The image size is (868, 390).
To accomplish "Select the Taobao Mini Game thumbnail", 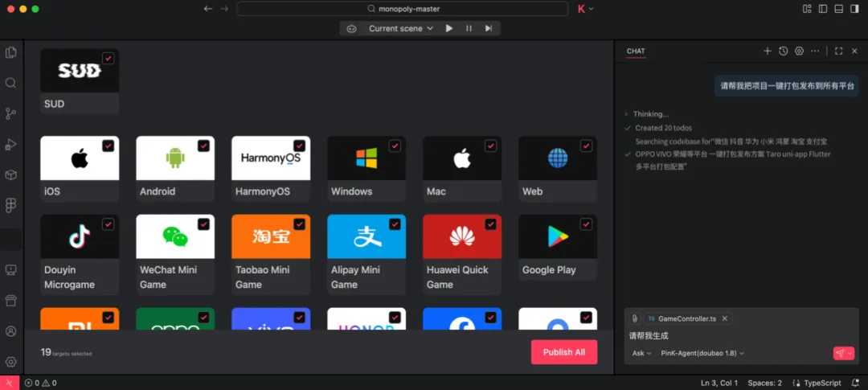I will coord(271,236).
